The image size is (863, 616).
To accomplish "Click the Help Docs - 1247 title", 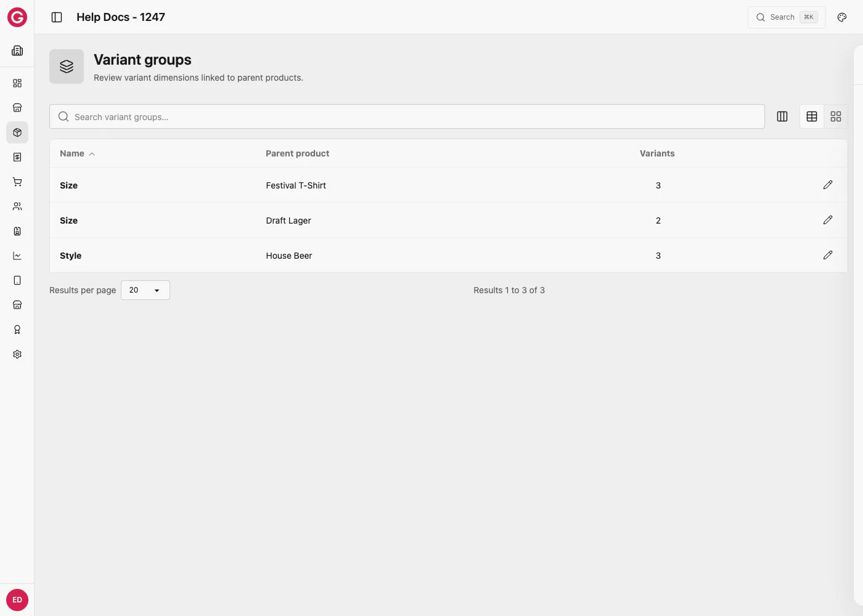I will pos(121,17).
